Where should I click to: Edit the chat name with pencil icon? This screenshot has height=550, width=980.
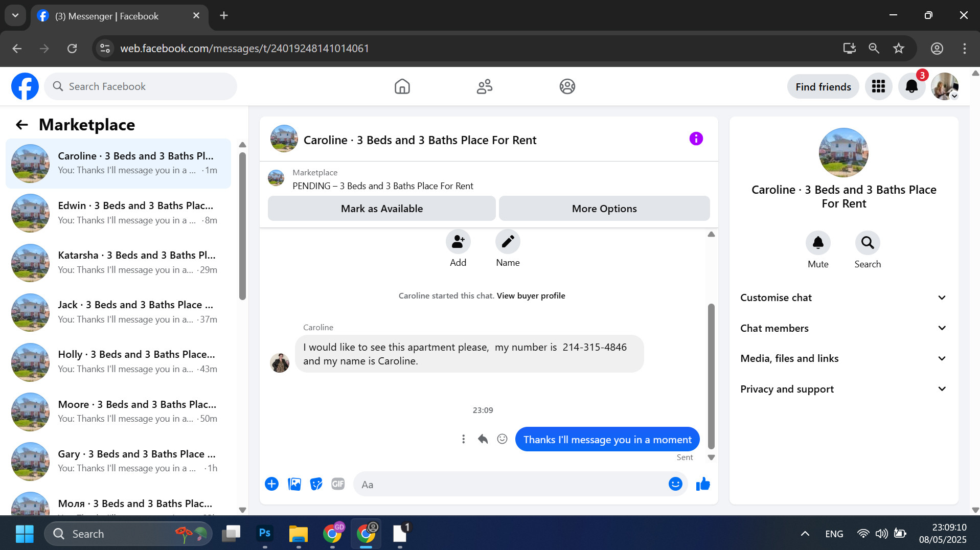coord(508,242)
